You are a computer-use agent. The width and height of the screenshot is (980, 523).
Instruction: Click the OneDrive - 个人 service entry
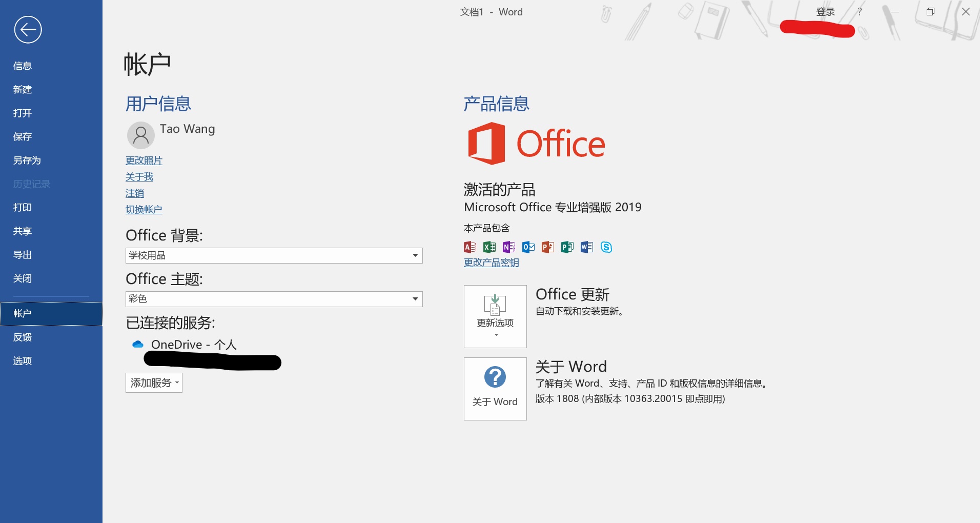coord(194,345)
